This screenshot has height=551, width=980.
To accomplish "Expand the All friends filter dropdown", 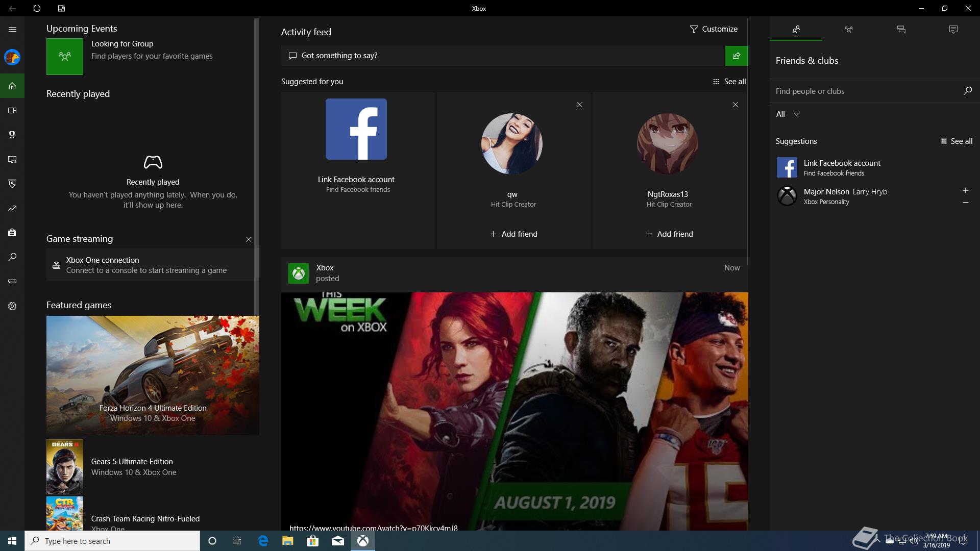I will click(x=788, y=114).
